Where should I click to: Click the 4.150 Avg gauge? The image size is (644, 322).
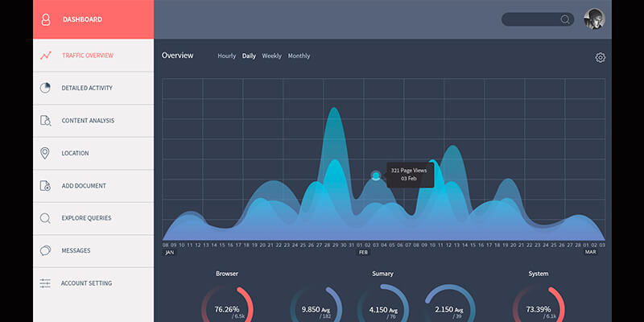click(383, 304)
